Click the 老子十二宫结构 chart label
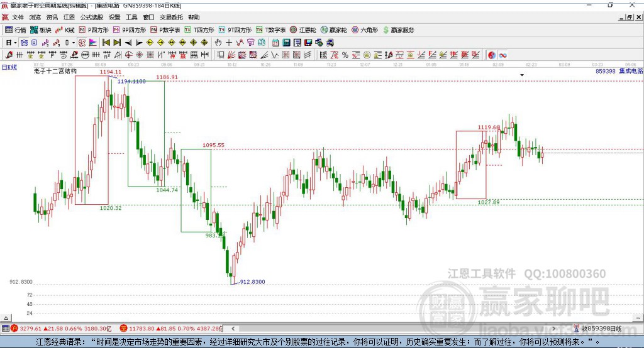The width and height of the screenshot is (644, 348). [x=55, y=71]
